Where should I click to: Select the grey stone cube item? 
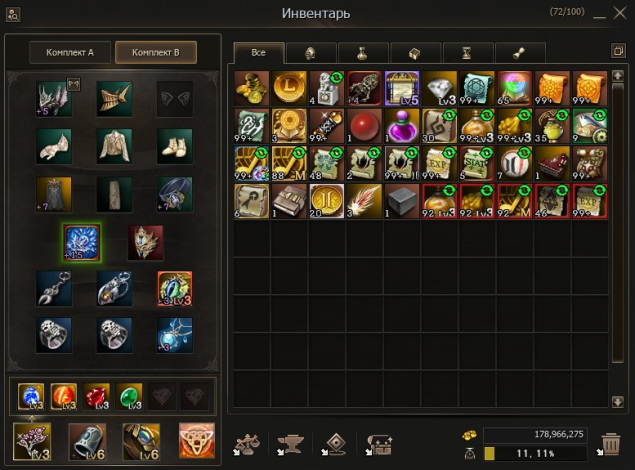coord(401,201)
